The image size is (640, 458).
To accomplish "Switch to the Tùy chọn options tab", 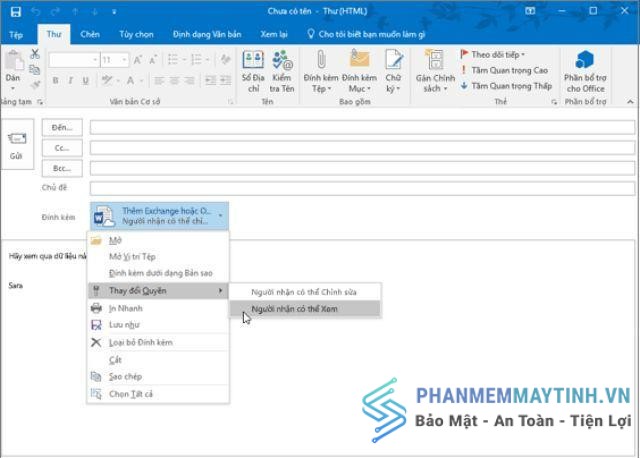I will 136,34.
